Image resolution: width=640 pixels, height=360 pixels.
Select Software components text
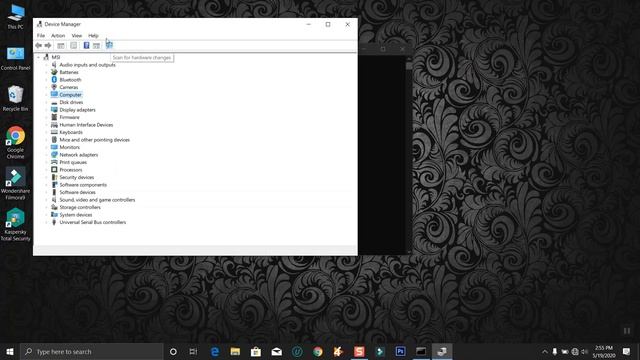pyautogui.click(x=83, y=185)
